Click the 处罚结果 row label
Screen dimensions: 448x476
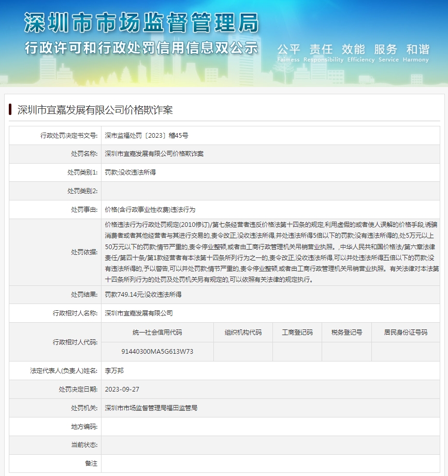84,295
